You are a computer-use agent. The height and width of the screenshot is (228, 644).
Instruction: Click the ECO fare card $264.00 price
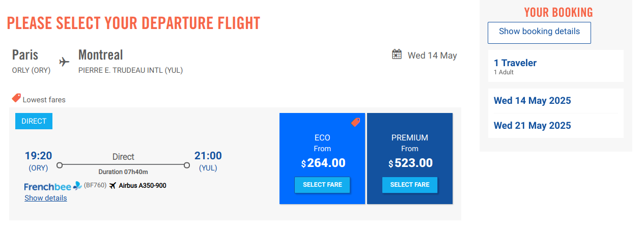click(x=323, y=163)
